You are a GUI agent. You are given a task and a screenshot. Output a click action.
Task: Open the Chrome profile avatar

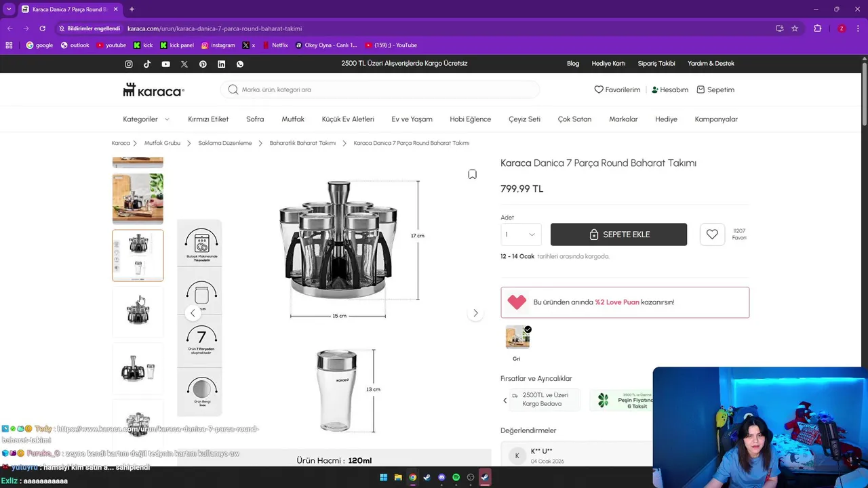[x=842, y=28]
